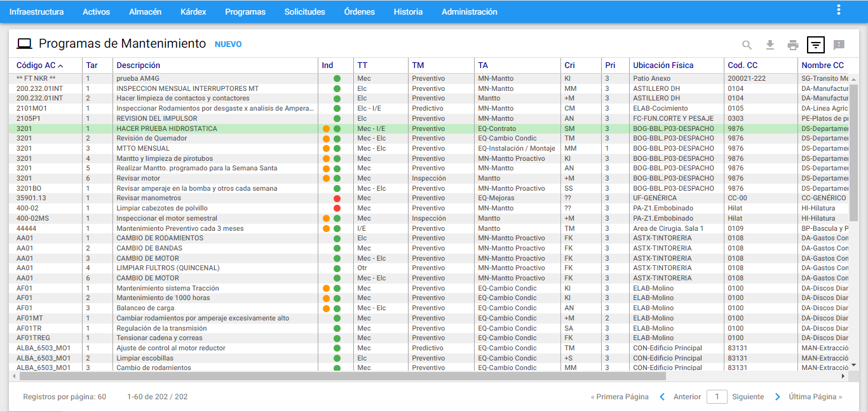Click the orange indicator for MTTO MENSUAL
The image size is (868, 412).
coord(326,149)
